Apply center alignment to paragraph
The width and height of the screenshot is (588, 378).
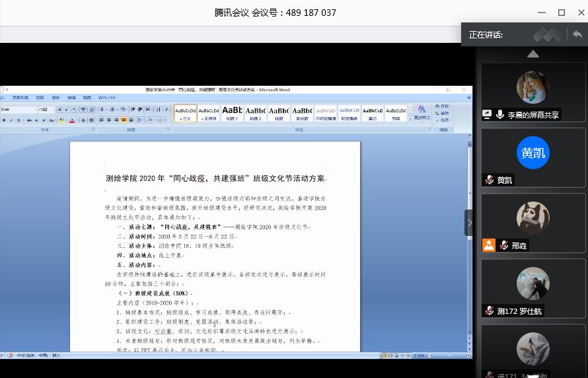click(x=109, y=120)
